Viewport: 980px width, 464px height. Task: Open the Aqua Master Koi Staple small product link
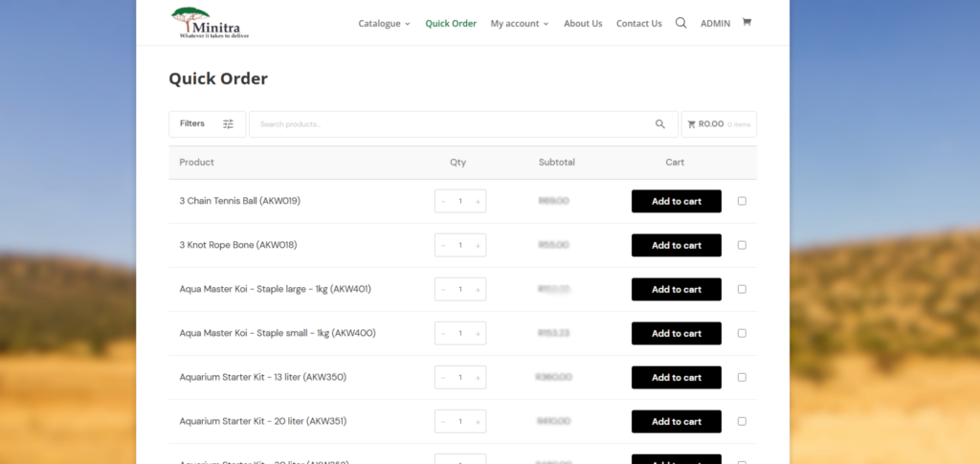click(x=277, y=333)
